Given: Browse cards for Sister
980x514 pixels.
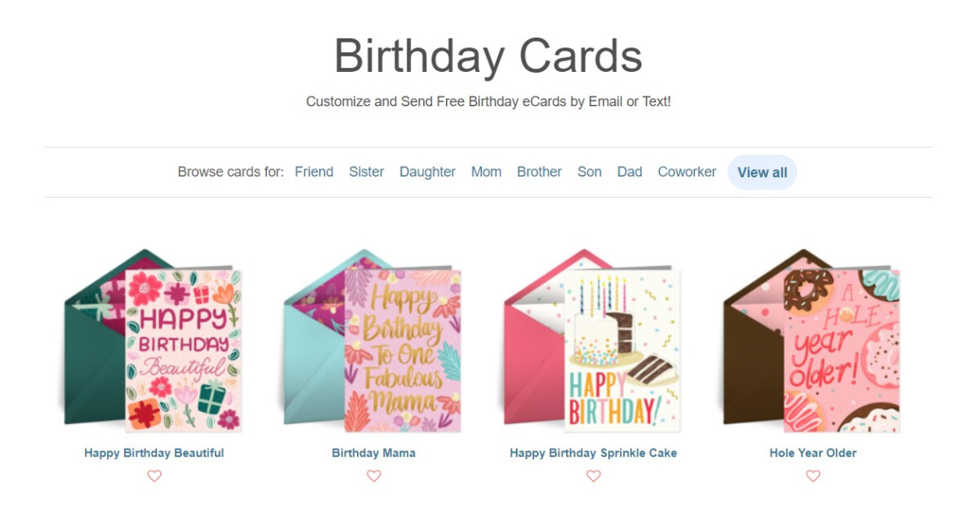Looking at the screenshot, I should click(367, 172).
